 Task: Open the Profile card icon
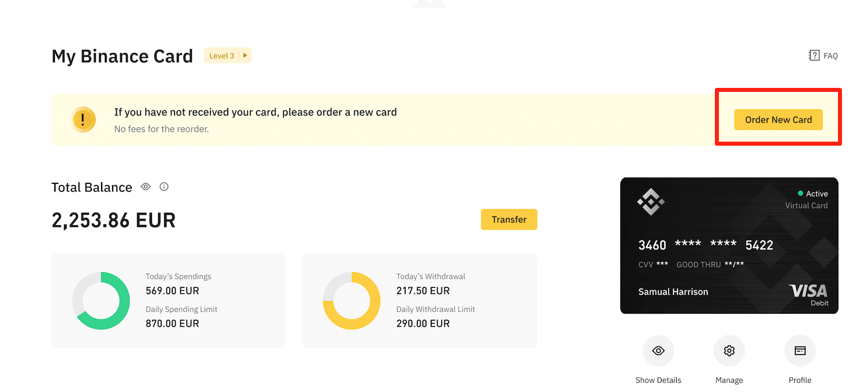click(x=800, y=350)
